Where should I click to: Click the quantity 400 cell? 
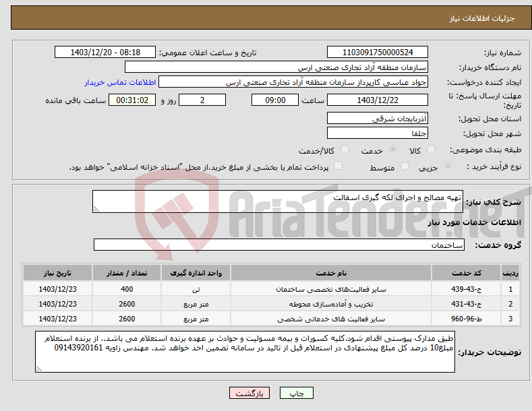pos(127,289)
